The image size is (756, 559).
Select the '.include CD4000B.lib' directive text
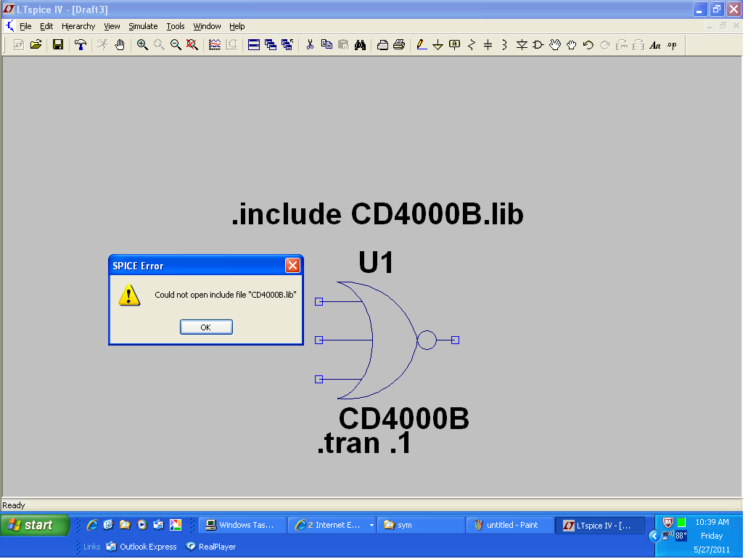click(377, 214)
